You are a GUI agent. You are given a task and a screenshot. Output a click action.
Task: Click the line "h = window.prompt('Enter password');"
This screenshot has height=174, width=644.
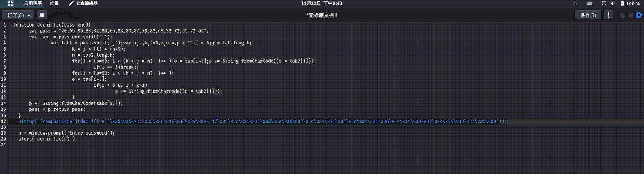(x=67, y=133)
